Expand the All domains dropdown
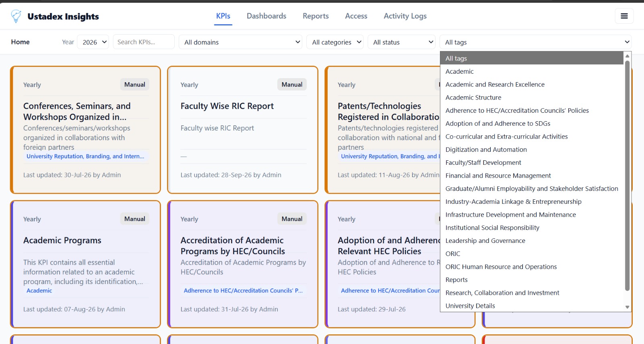Viewport: 644px width, 344px height. [x=240, y=42]
